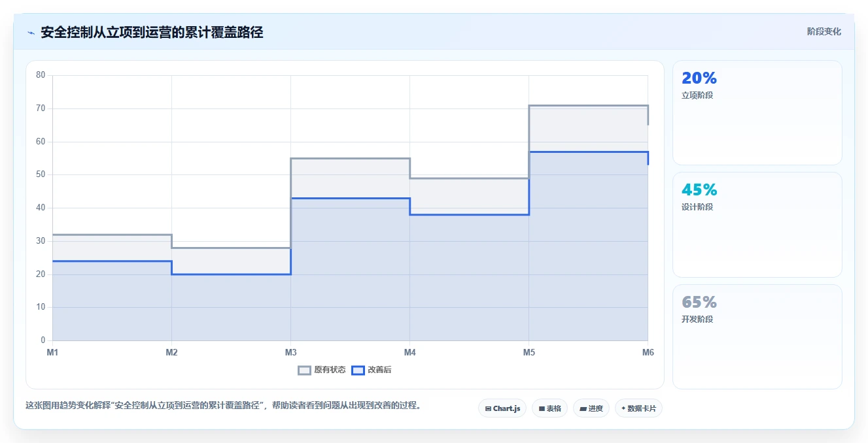This screenshot has width=868, height=443.
Task: Click the 数据卡片 tag
Action: 639,408
